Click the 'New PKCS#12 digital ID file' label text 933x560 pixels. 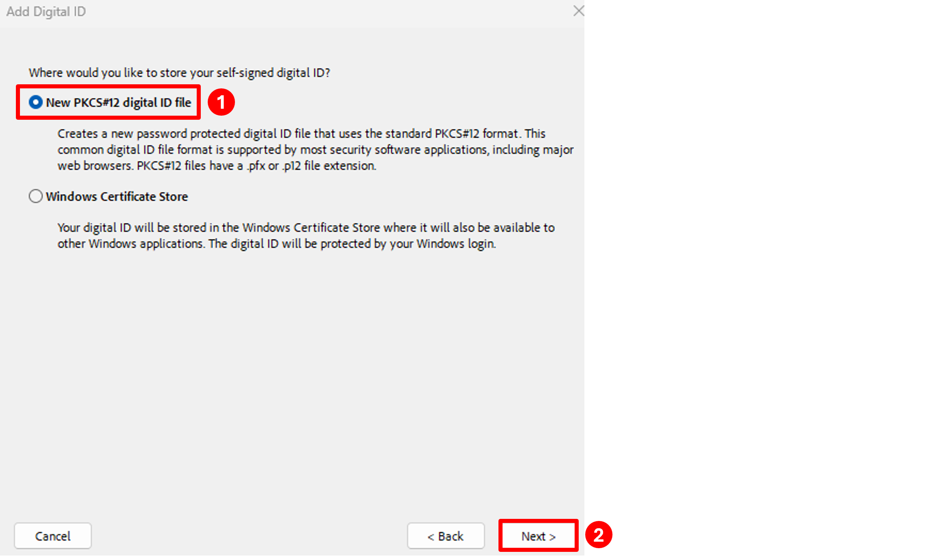[119, 103]
